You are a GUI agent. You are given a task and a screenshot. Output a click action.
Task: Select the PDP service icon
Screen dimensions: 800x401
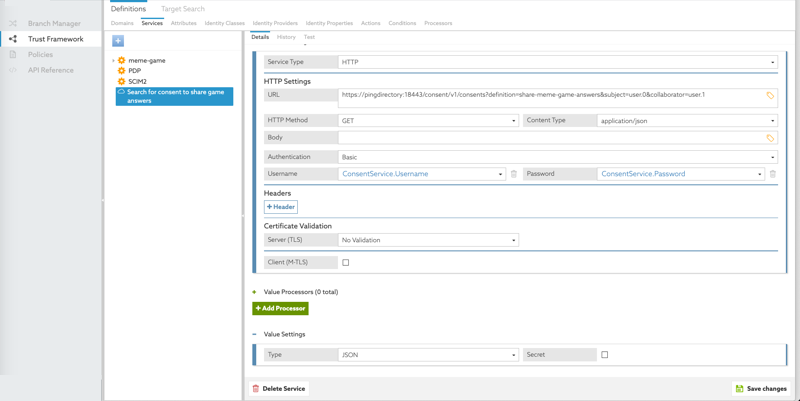pos(122,71)
